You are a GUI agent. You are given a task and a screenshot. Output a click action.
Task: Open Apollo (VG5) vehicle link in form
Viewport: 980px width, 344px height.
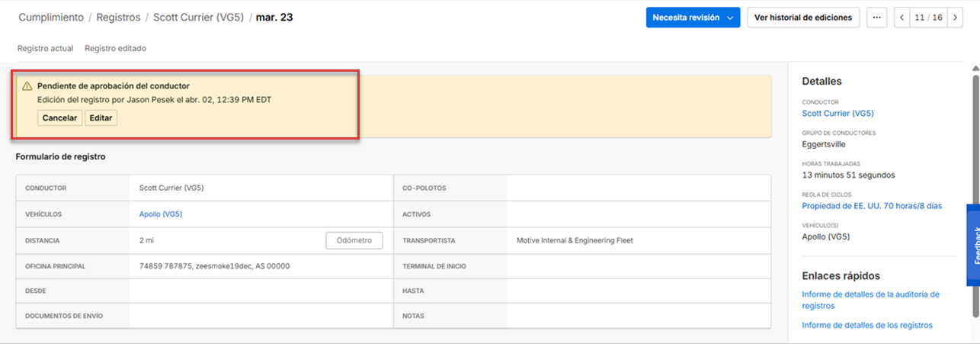point(161,214)
